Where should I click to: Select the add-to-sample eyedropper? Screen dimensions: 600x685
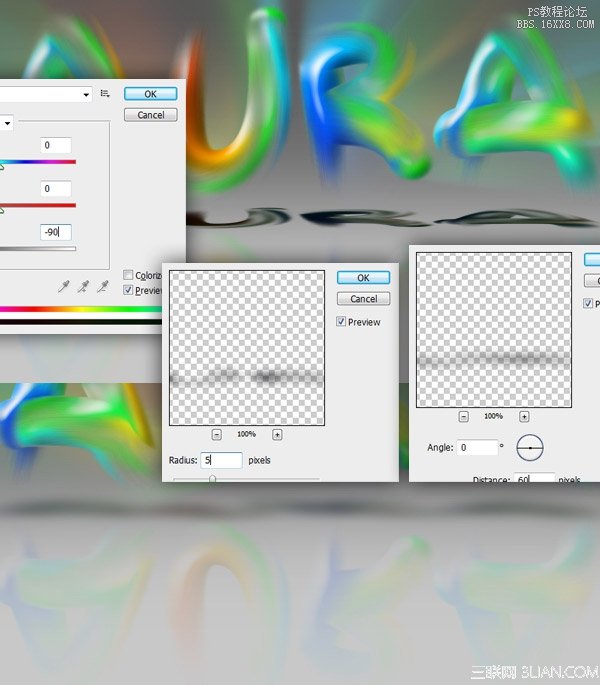coord(83,287)
